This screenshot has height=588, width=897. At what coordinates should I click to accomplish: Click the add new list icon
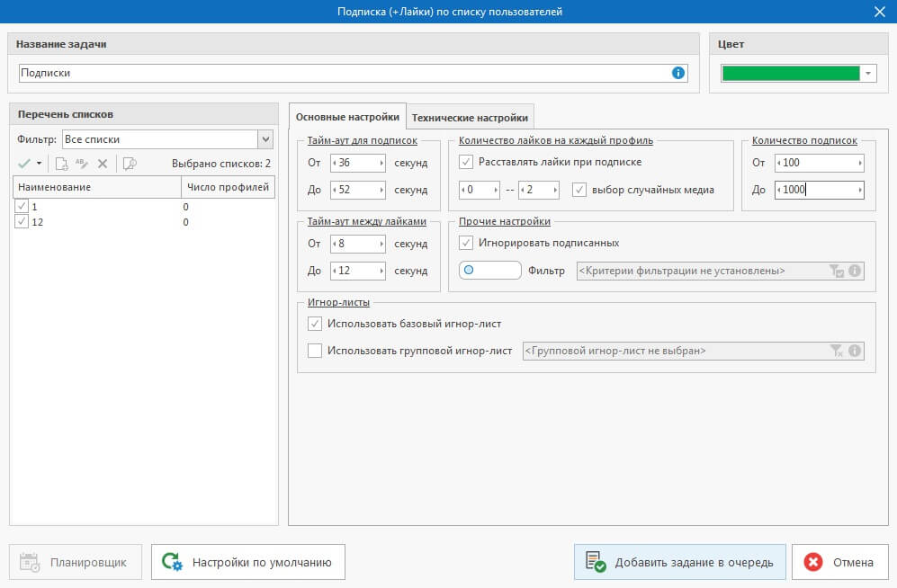(62, 164)
